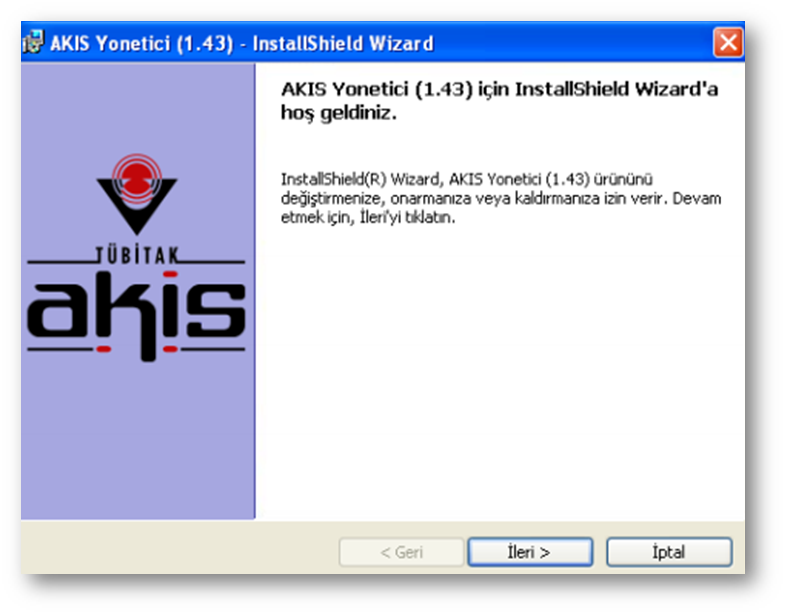Click the İleri > button to continue
The width and height of the screenshot is (787, 616).
pyautogui.click(x=530, y=552)
